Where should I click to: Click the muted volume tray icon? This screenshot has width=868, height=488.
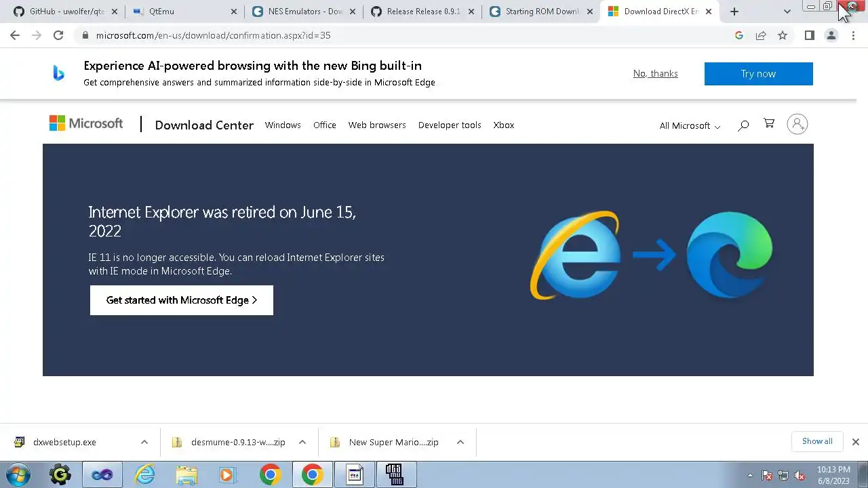pos(800,475)
